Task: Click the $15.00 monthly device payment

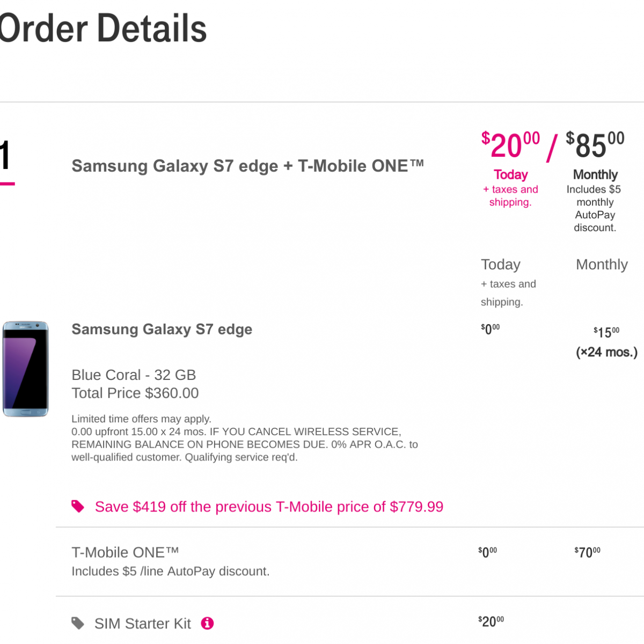Action: 606,332
